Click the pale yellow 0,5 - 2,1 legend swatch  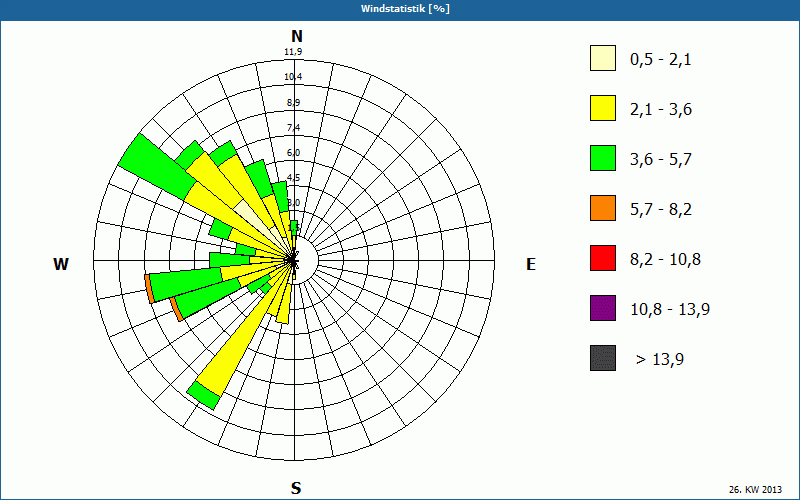(x=603, y=58)
